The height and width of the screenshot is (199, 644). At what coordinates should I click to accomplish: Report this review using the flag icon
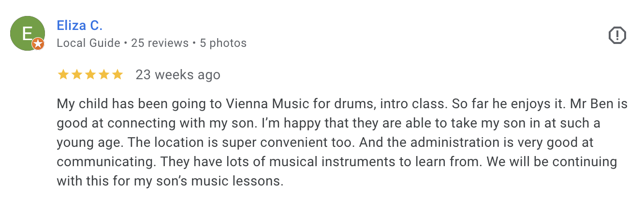pos(617,35)
